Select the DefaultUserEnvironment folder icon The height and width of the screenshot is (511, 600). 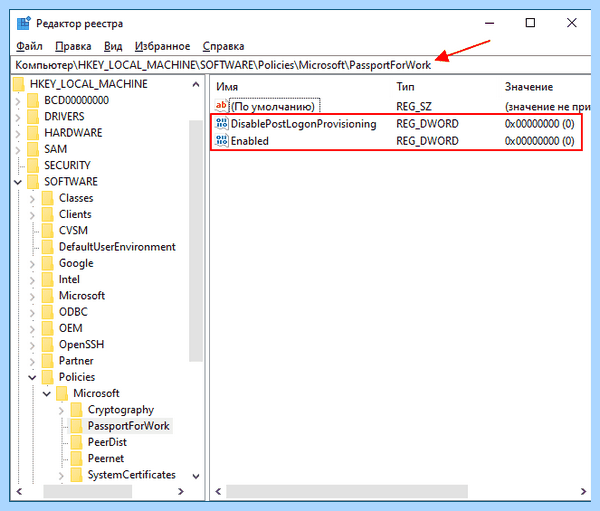48,247
